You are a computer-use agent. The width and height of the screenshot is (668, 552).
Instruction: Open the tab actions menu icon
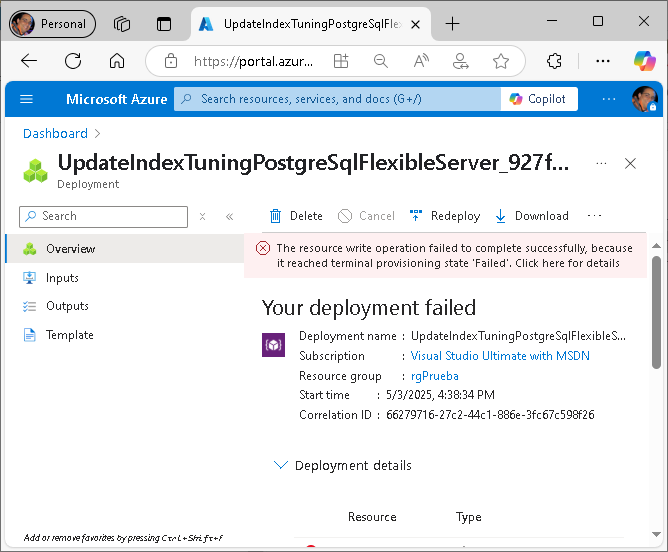tap(164, 24)
